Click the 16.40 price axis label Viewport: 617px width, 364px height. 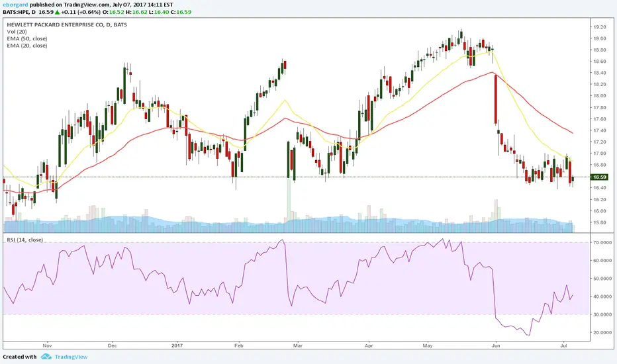tap(600, 188)
